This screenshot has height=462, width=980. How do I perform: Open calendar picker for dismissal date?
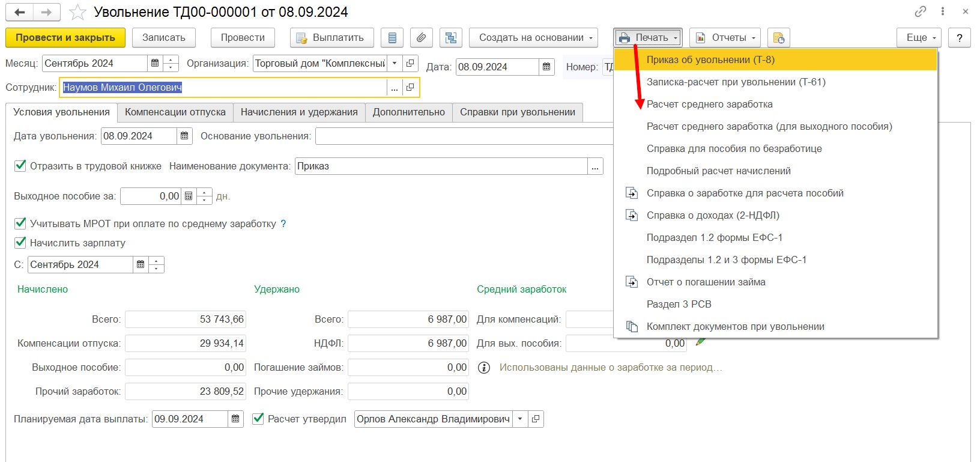tap(184, 136)
